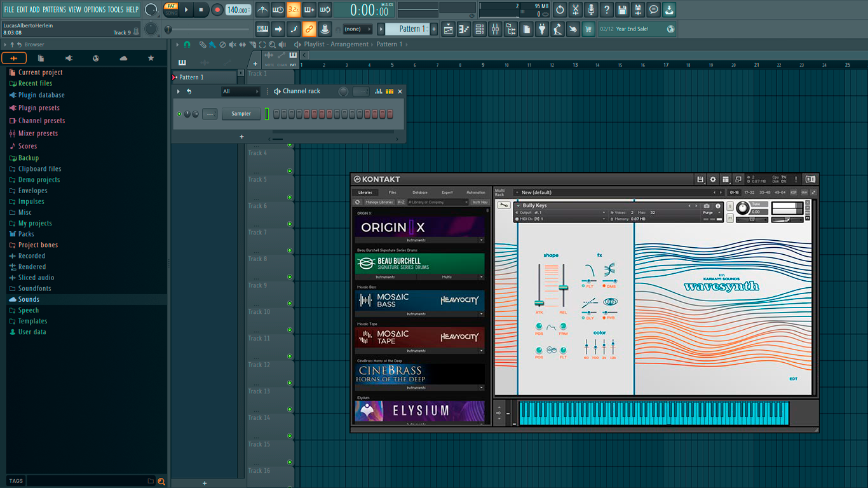868x488 pixels.
Task: Click the Instr Nav button
Action: [480, 202]
